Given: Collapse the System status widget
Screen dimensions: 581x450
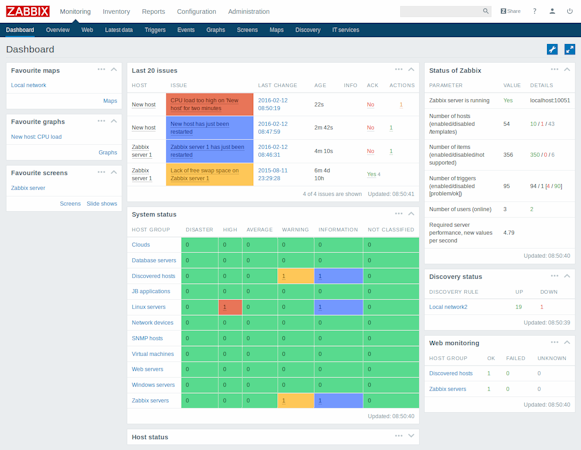Looking at the screenshot, I should click(x=411, y=214).
